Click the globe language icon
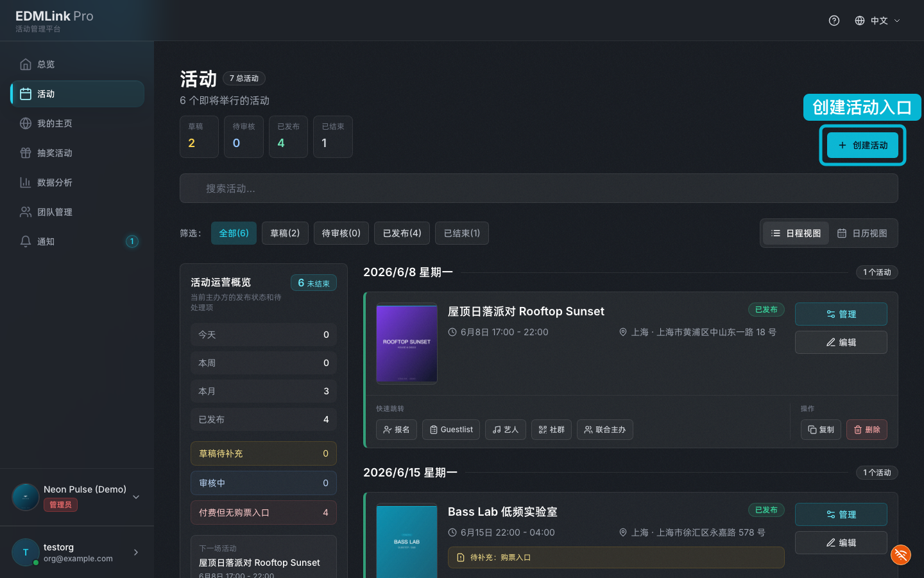This screenshot has width=924, height=578. point(860,21)
